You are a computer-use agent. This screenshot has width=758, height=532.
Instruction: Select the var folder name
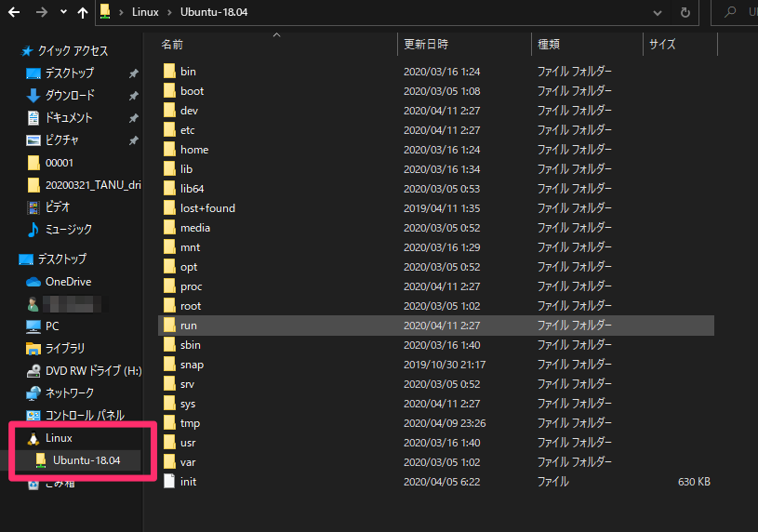click(188, 462)
